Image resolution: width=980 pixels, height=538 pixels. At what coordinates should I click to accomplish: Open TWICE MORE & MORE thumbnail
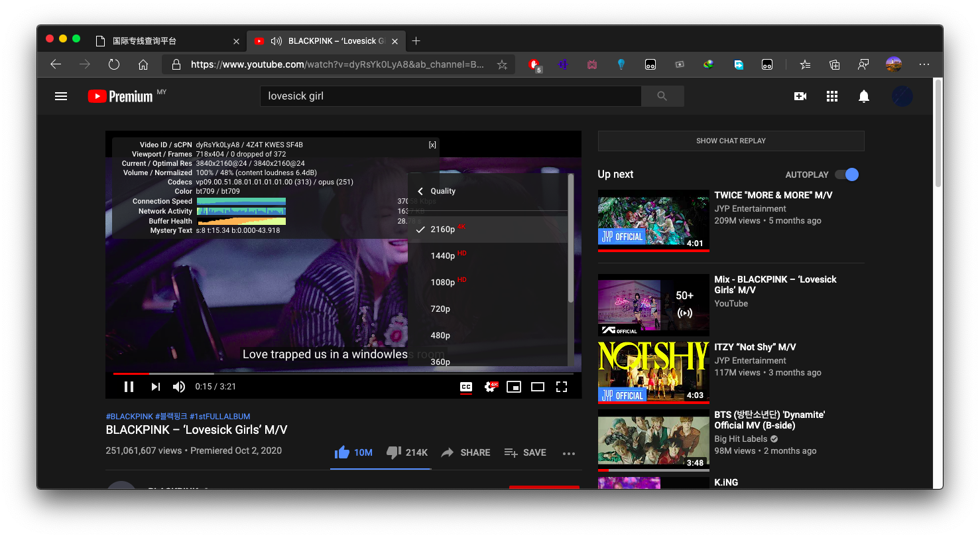click(654, 221)
